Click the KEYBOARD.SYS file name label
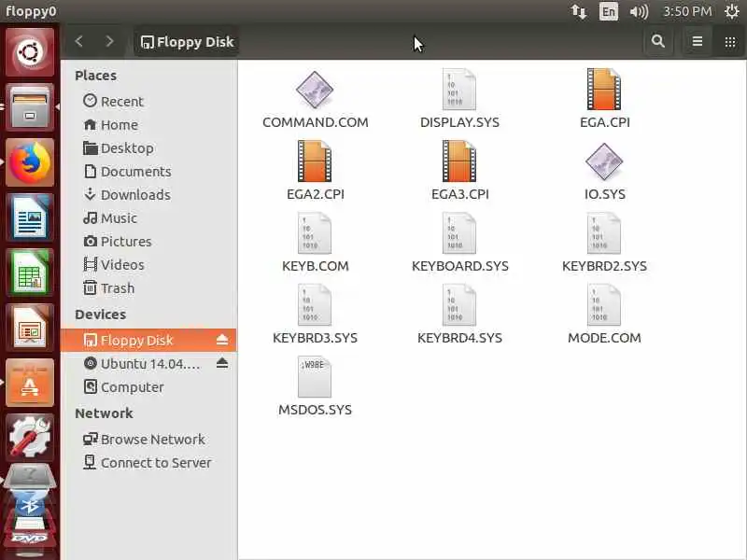Image resolution: width=747 pixels, height=560 pixels. click(459, 266)
